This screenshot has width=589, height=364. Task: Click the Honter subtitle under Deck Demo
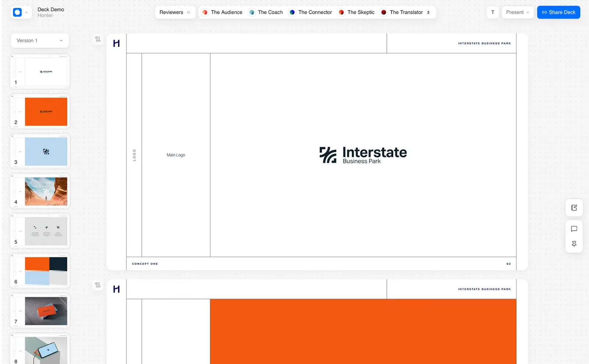(45, 15)
